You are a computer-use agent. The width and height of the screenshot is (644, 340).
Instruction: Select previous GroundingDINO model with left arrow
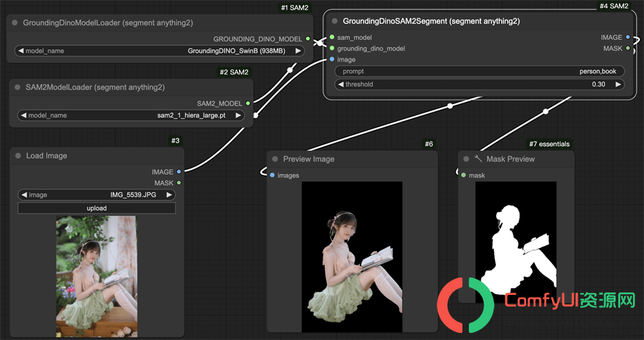pos(21,51)
